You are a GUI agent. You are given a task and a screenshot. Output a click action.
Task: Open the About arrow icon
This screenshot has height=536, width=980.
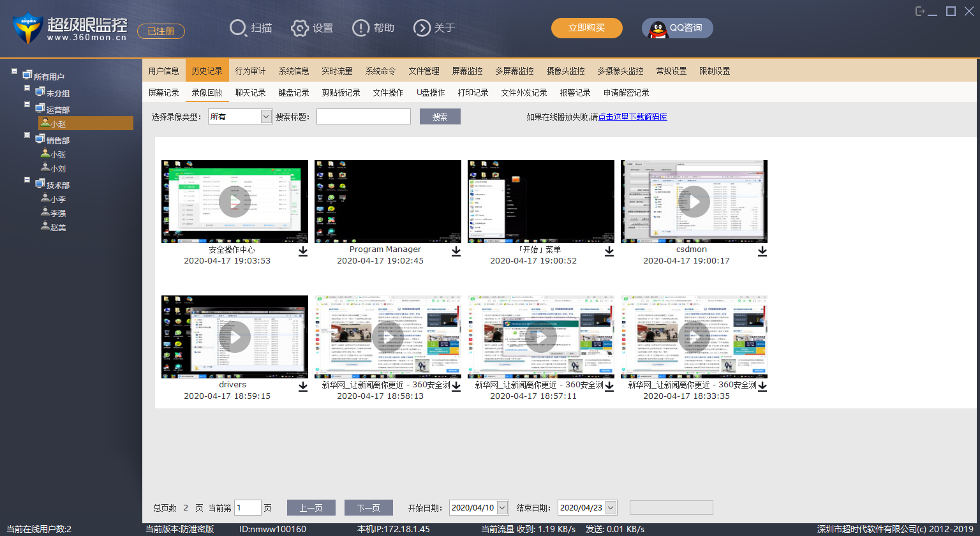click(x=422, y=28)
